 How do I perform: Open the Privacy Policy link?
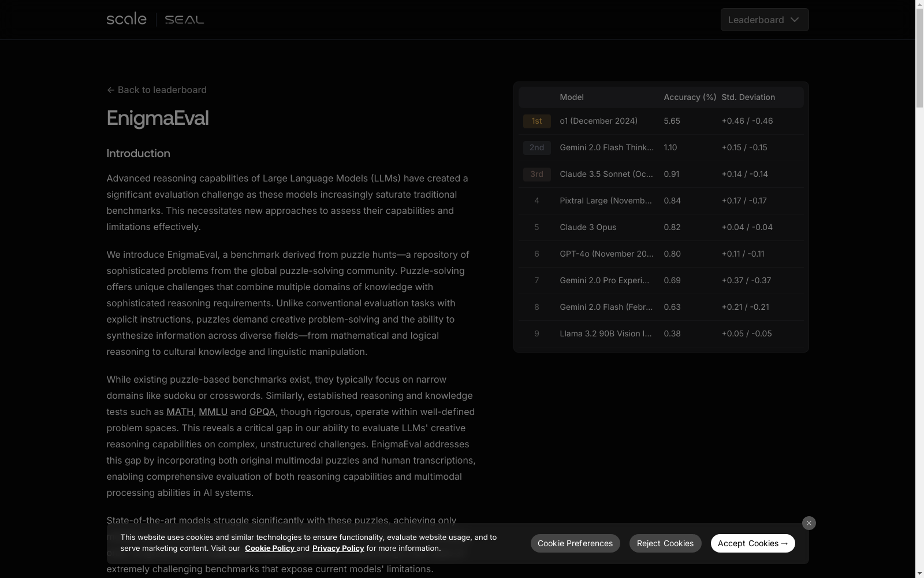(x=338, y=548)
